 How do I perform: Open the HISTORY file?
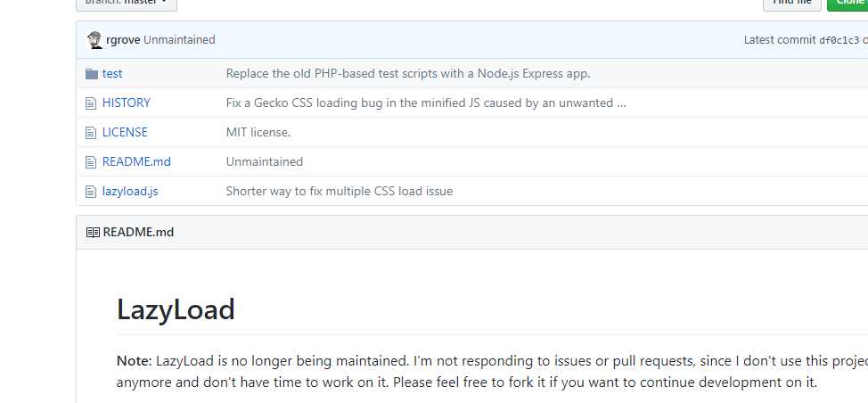pyautogui.click(x=127, y=103)
